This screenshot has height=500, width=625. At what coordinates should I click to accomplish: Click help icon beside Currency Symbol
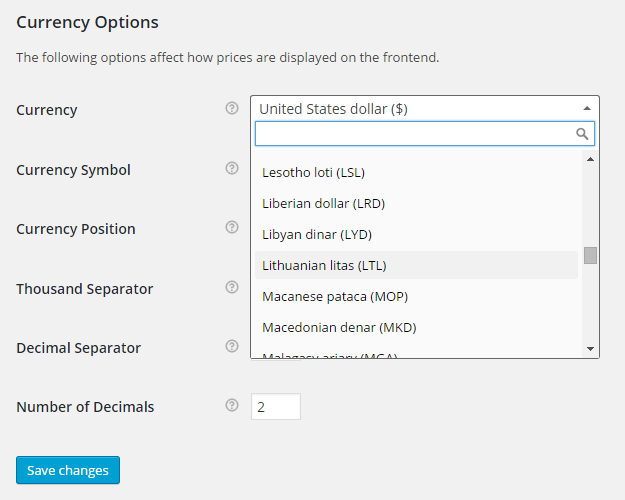pyautogui.click(x=232, y=168)
